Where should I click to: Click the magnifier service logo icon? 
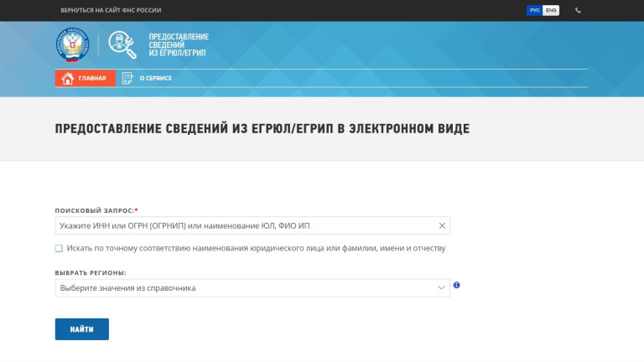122,44
